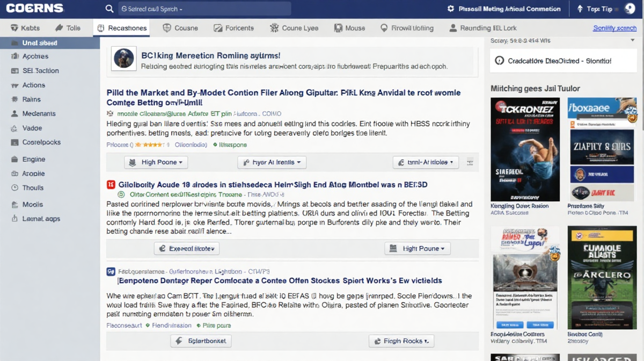The image size is (644, 361).
Task: Open the Foricents tab
Action: (233, 28)
